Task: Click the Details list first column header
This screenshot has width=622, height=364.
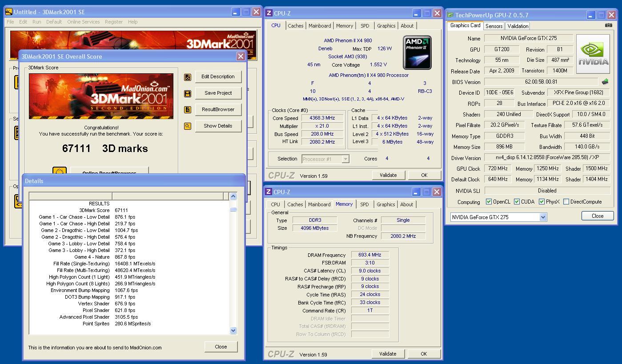Action: point(71,196)
